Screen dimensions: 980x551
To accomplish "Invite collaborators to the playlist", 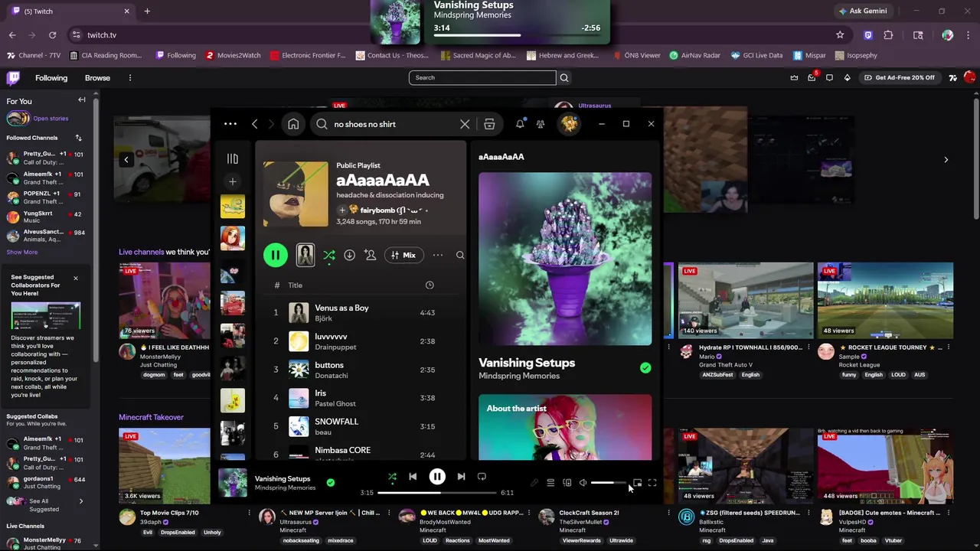I will click(x=371, y=255).
